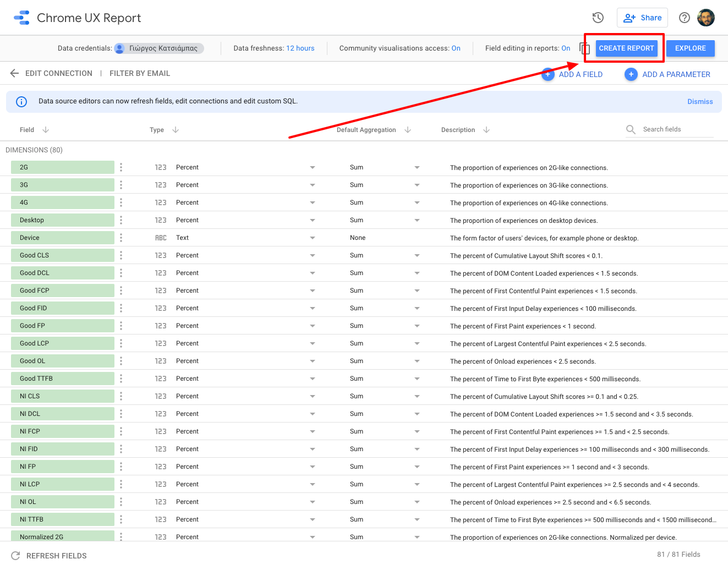Click the Looker Studio logo icon
728x570 pixels.
pos(21,18)
